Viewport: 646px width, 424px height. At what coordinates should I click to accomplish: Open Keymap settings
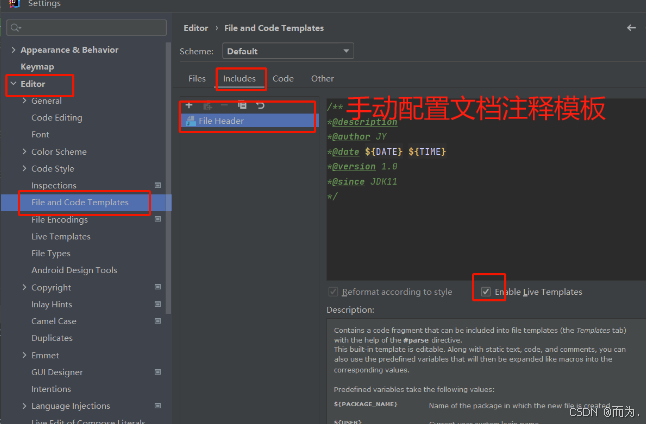(37, 67)
